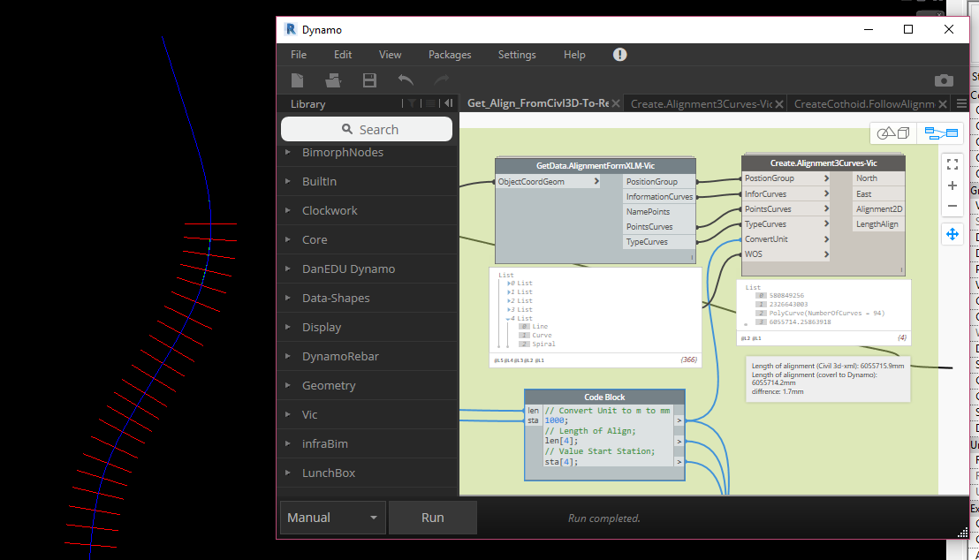The height and width of the screenshot is (560, 979).
Task: Switch to 3D geometry background preview
Action: point(893,133)
